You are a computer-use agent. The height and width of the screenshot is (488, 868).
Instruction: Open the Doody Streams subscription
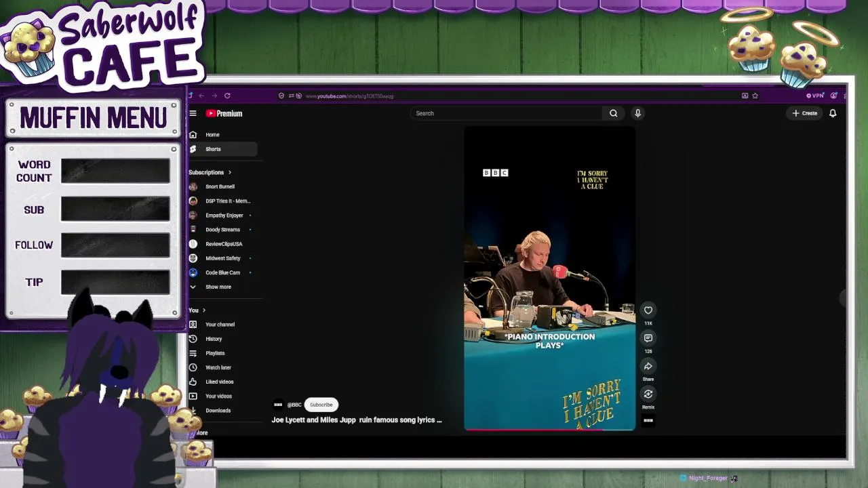coord(222,230)
